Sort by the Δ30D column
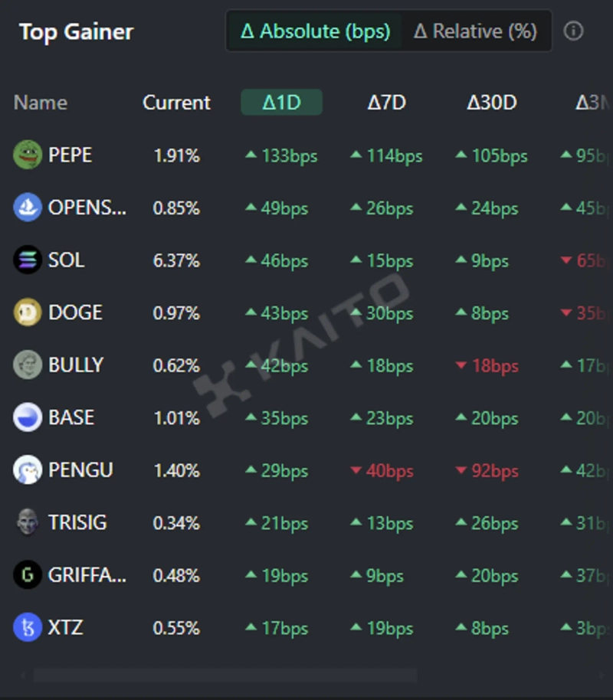 491,103
